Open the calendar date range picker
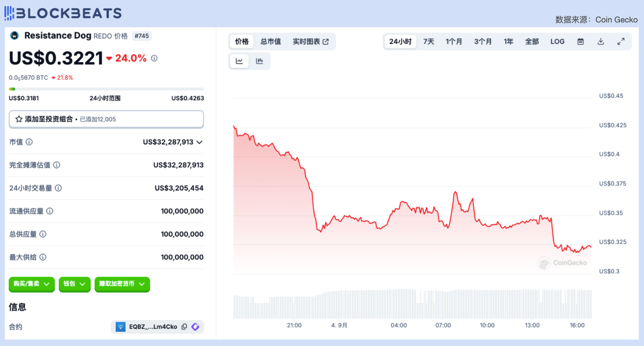This screenshot has height=346, width=644. point(580,42)
